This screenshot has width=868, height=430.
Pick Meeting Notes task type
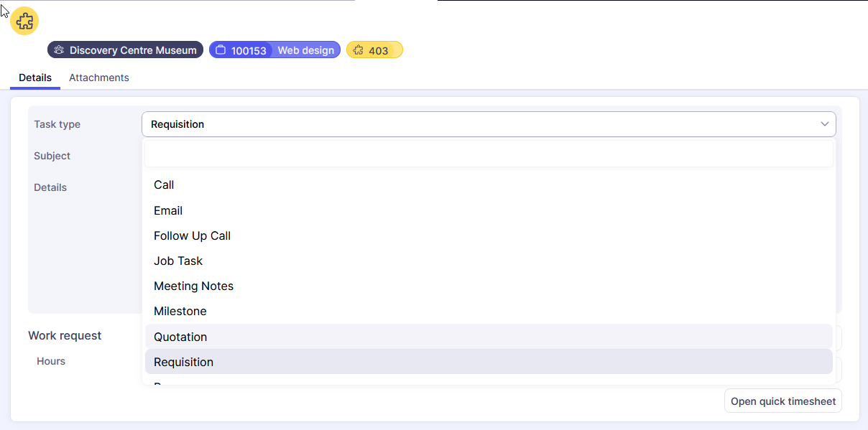193,286
